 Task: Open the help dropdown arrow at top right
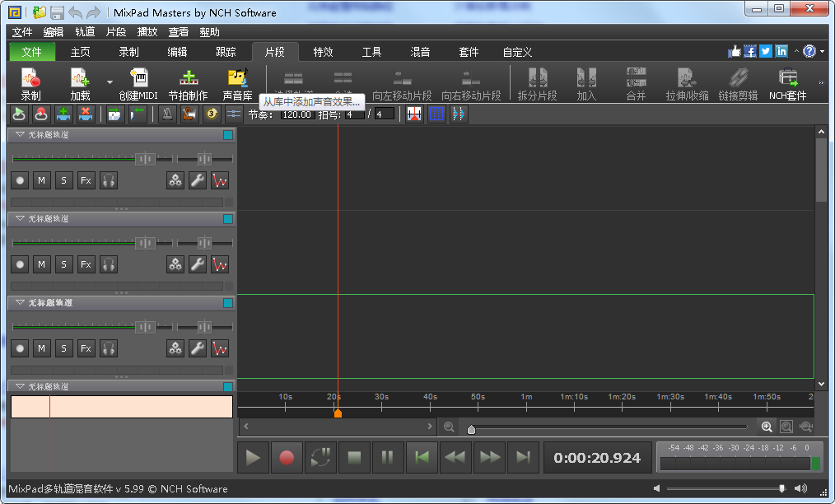pyautogui.click(x=822, y=52)
